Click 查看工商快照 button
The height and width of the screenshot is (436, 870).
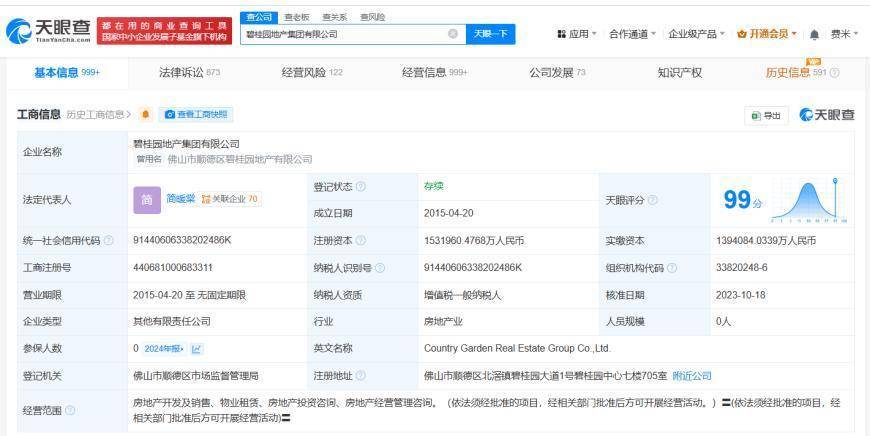(196, 115)
